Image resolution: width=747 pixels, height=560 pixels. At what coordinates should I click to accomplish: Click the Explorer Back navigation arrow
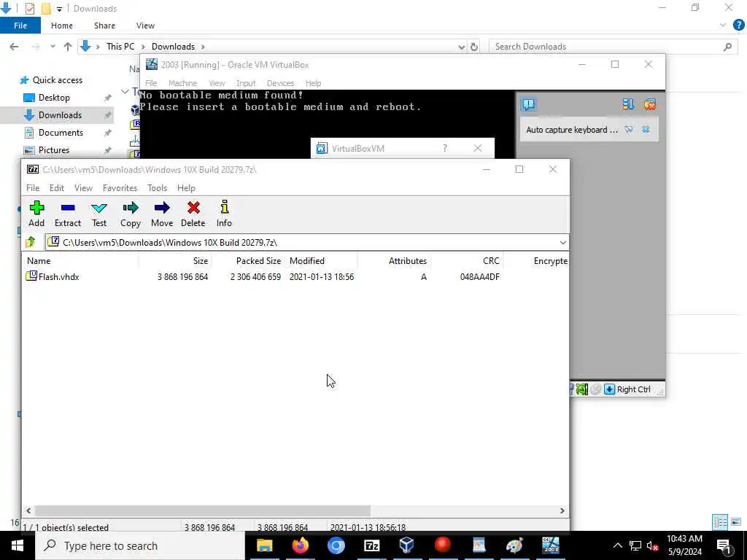(15, 47)
